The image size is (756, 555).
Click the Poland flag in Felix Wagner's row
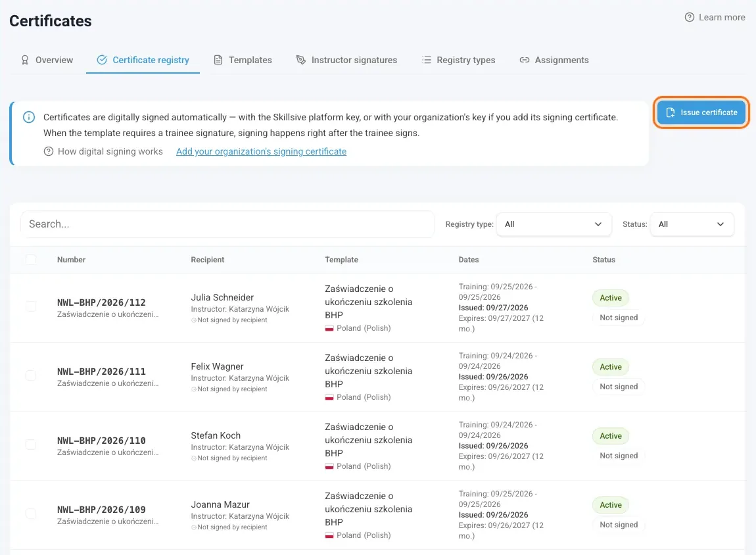[329, 397]
